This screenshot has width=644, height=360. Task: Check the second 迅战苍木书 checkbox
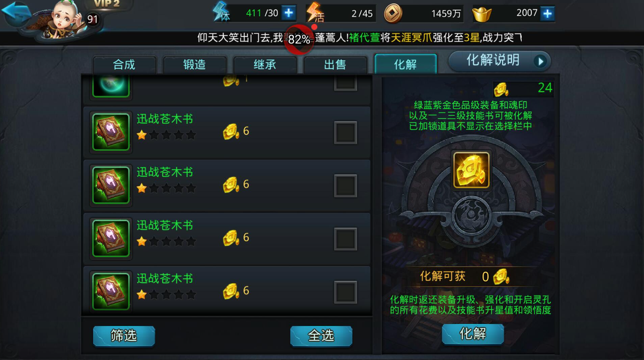(x=345, y=186)
